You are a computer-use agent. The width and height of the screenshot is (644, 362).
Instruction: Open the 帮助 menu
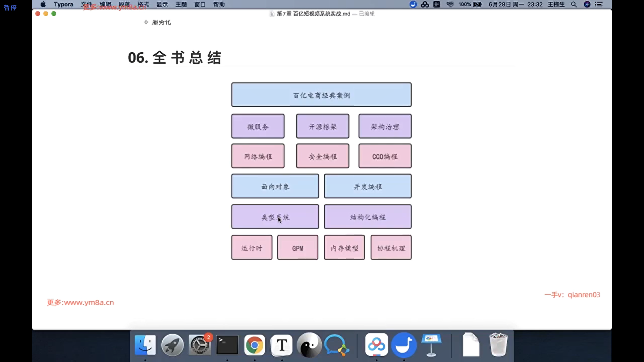219,4
